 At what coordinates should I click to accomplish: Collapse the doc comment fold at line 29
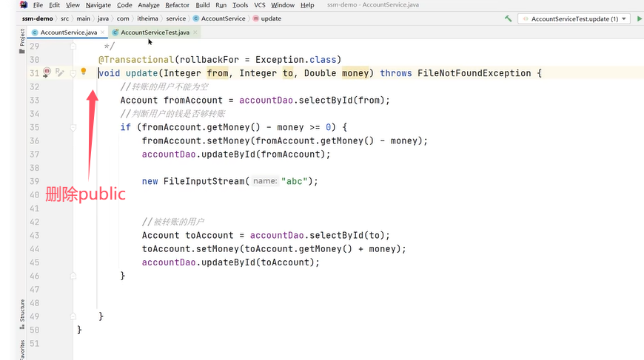pos(73,46)
